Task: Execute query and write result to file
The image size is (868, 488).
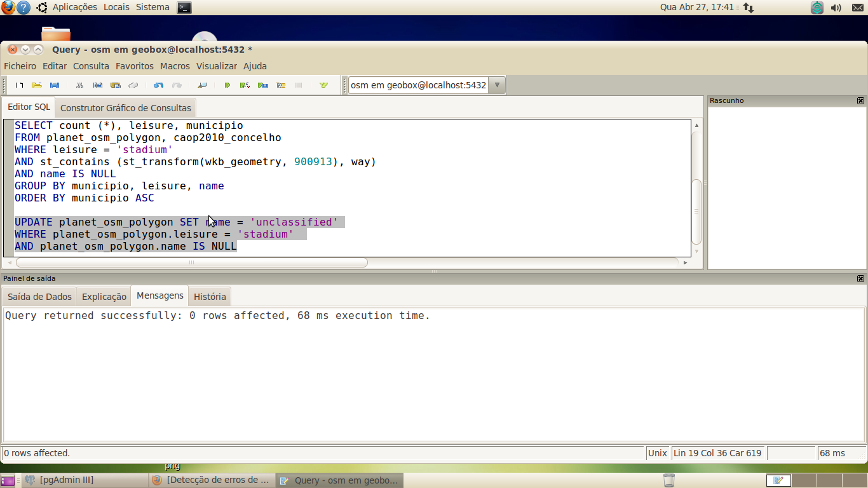Action: pyautogui.click(x=263, y=85)
